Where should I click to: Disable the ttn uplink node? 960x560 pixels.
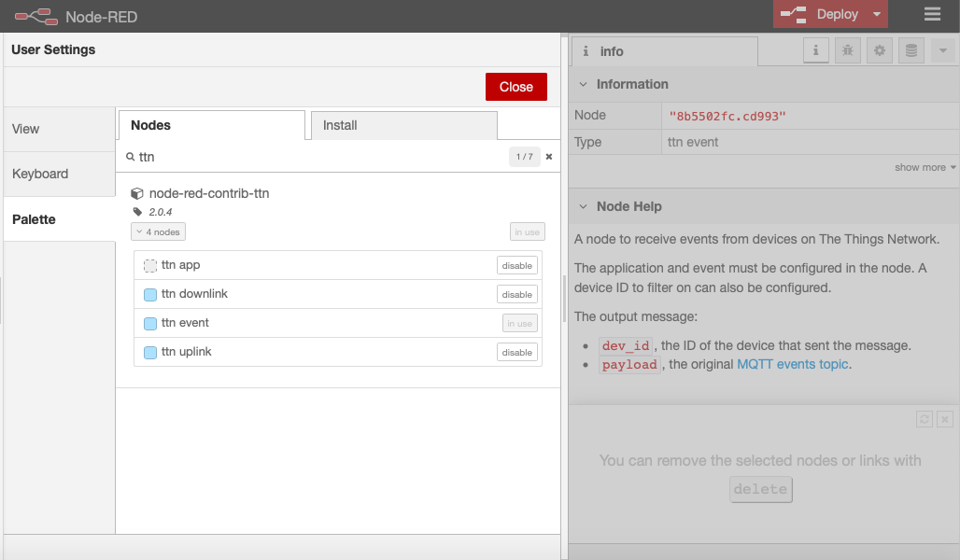coord(516,353)
